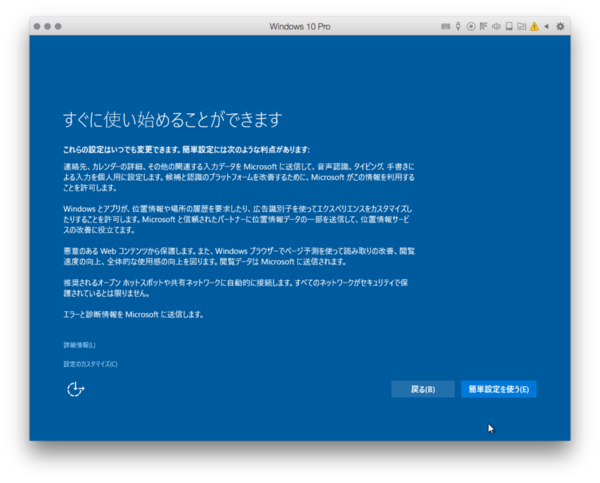Click the Ease of Access icon
600x483 pixels.
[75, 389]
